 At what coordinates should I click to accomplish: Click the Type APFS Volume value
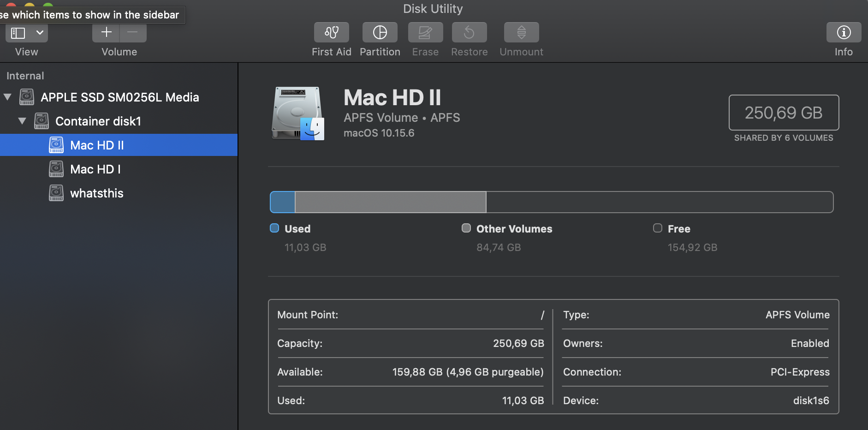[x=797, y=315]
